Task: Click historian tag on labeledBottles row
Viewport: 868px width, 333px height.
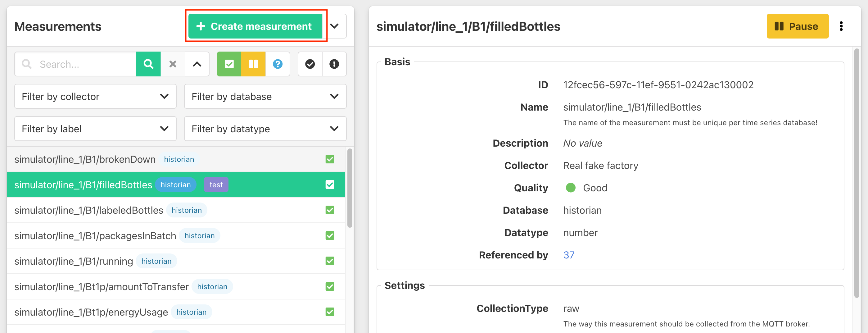Action: pyautogui.click(x=187, y=210)
